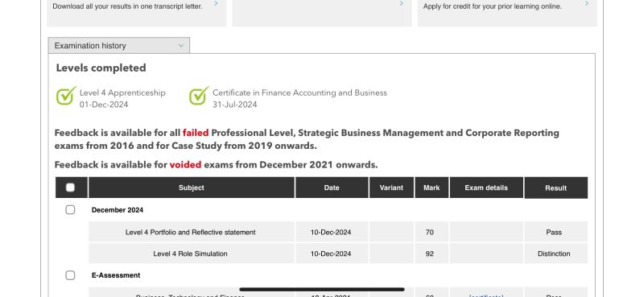The height and width of the screenshot is (297, 644).
Task: Click the Subject column header
Action: pos(192,188)
